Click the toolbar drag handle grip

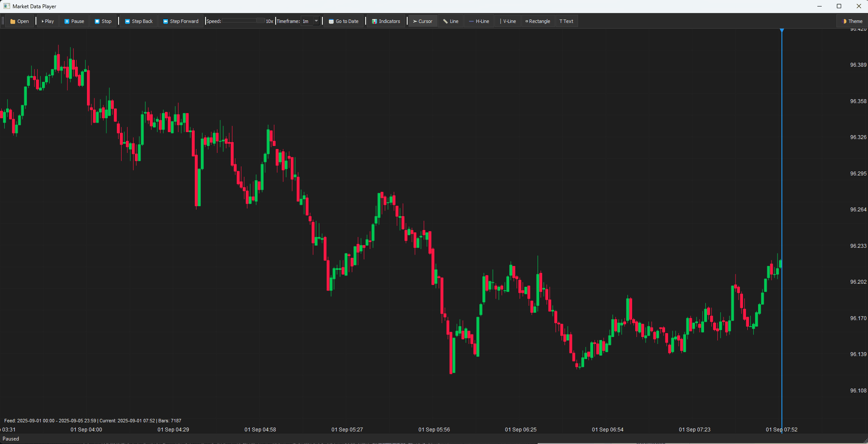pos(3,21)
